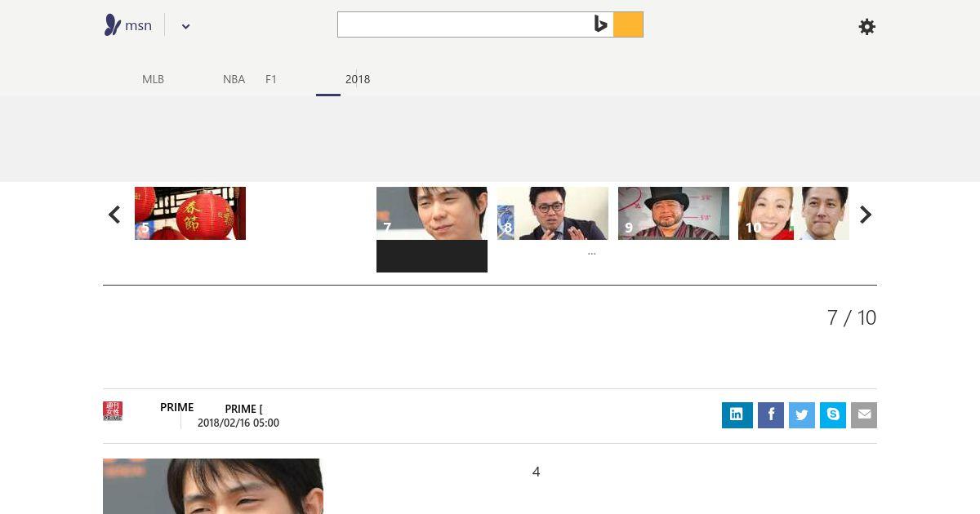Open the PRIME source link
Viewport: 980px width, 514px height.
tap(176, 407)
